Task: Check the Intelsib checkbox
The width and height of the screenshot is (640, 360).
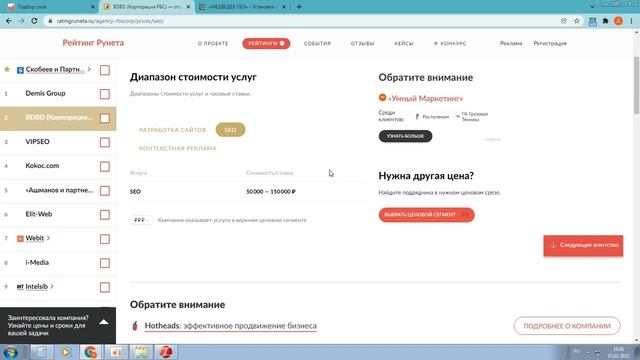Action: [105, 287]
